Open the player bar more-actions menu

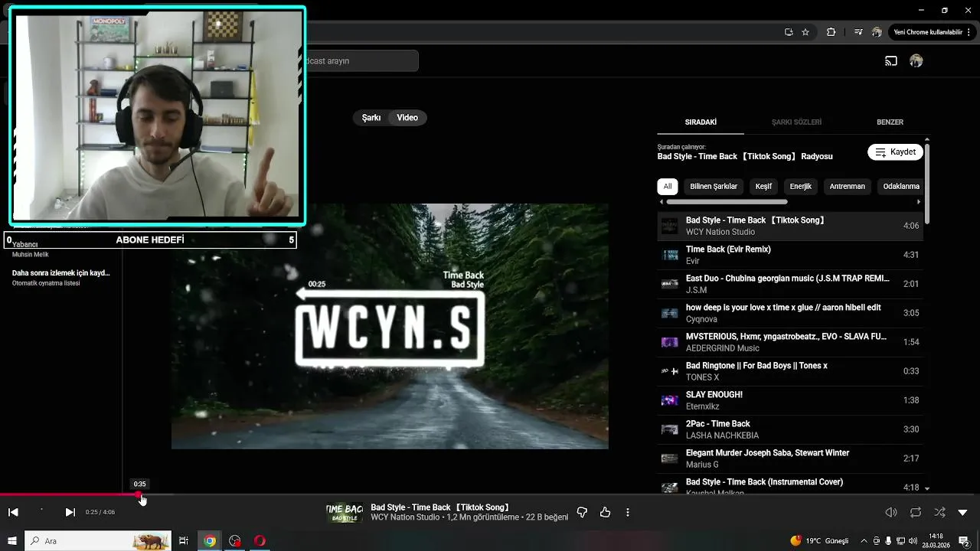[628, 512]
